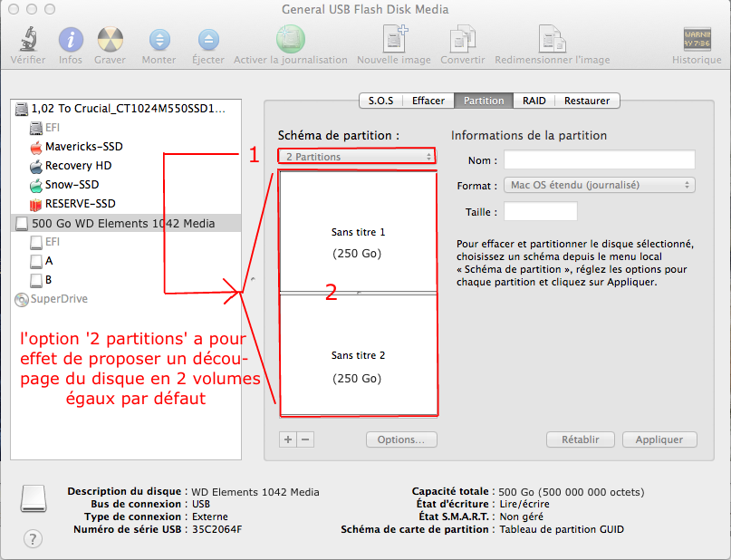Select Mavericks-SSD volume in sidebar
The image size is (731, 560).
pos(83,147)
